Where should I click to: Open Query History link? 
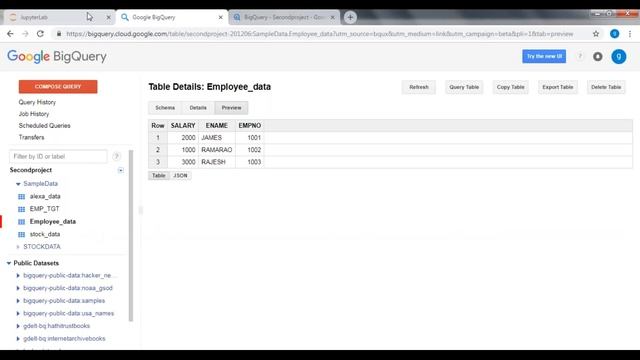pos(37,102)
